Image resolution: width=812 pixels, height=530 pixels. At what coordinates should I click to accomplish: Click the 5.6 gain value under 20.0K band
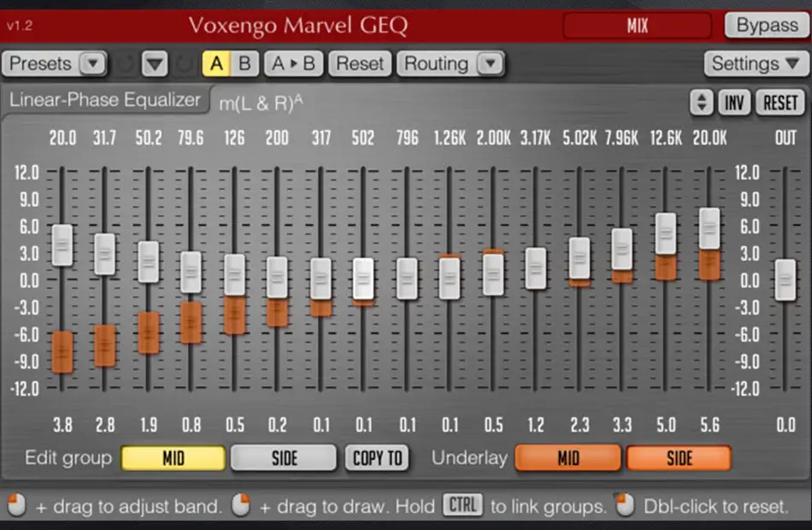point(709,426)
